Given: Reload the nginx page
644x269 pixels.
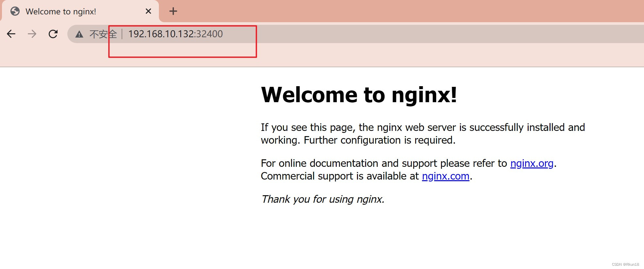Looking at the screenshot, I should tap(53, 34).
